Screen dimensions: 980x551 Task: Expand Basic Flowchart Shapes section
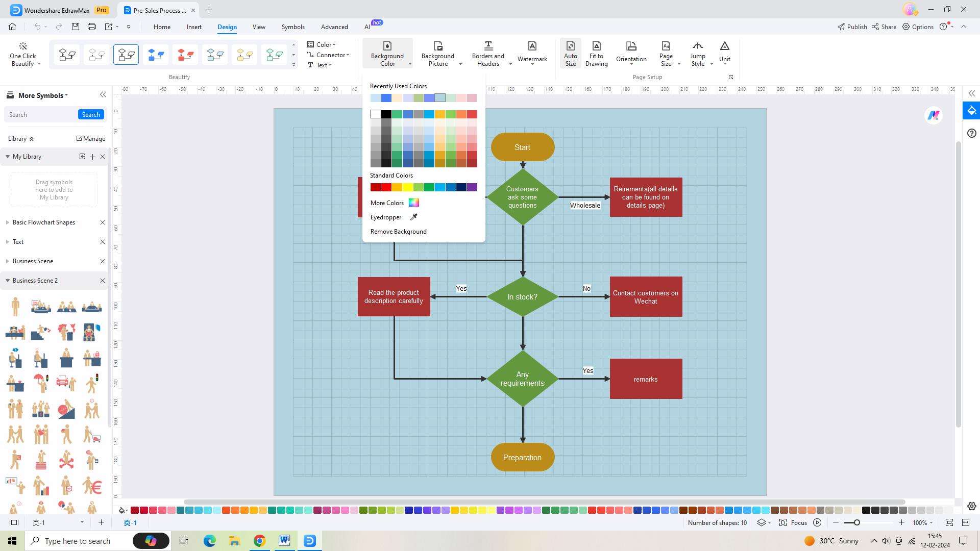pyautogui.click(x=8, y=222)
